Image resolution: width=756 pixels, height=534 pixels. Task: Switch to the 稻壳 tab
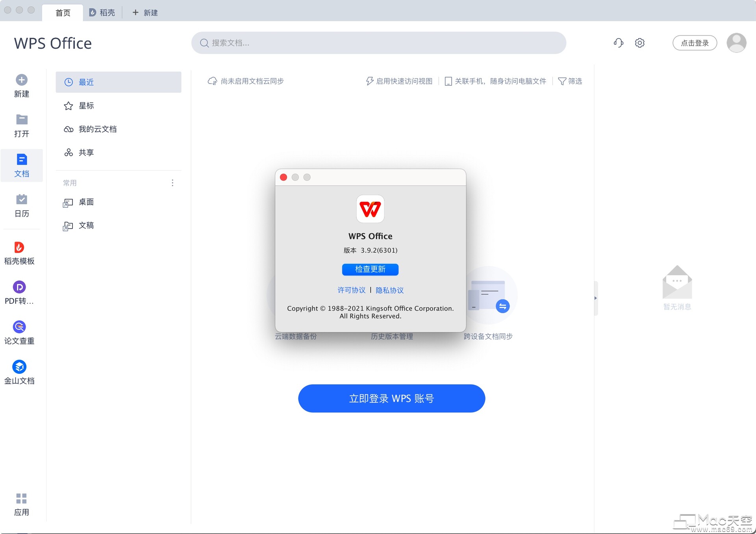point(102,12)
